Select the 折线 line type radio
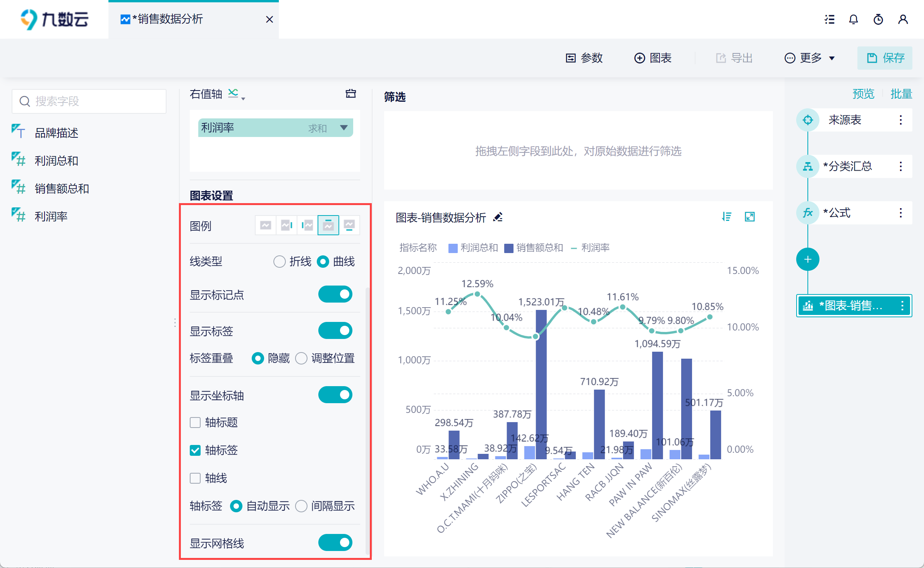This screenshot has height=568, width=924. point(279,262)
